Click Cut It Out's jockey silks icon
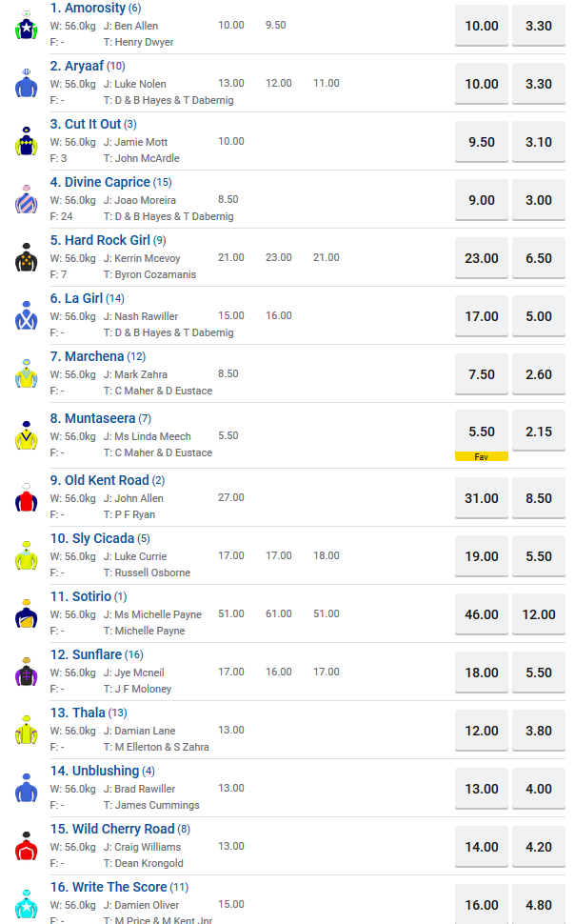The height and width of the screenshot is (924, 575). [x=26, y=142]
